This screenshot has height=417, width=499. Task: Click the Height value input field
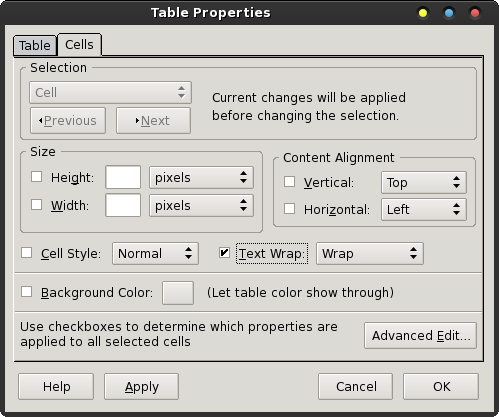[x=123, y=177]
